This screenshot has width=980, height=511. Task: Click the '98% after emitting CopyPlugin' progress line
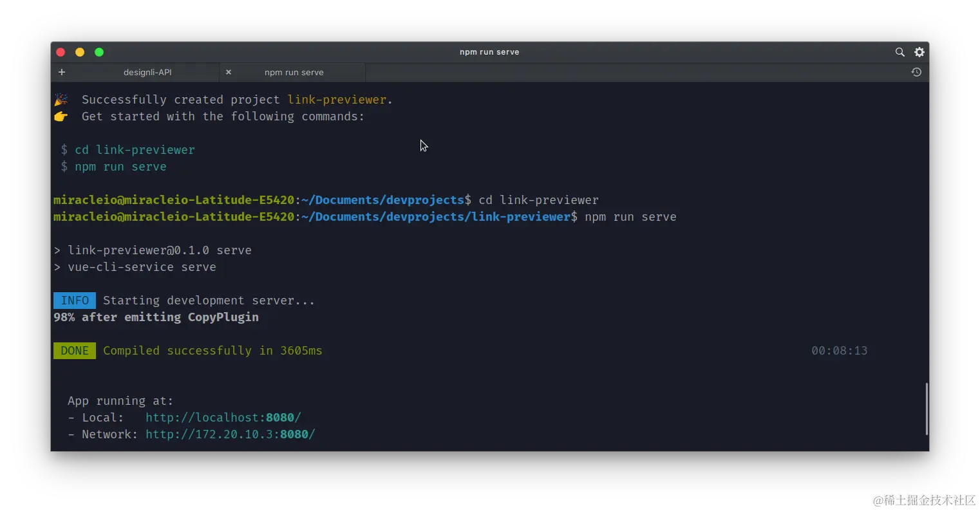click(156, 317)
